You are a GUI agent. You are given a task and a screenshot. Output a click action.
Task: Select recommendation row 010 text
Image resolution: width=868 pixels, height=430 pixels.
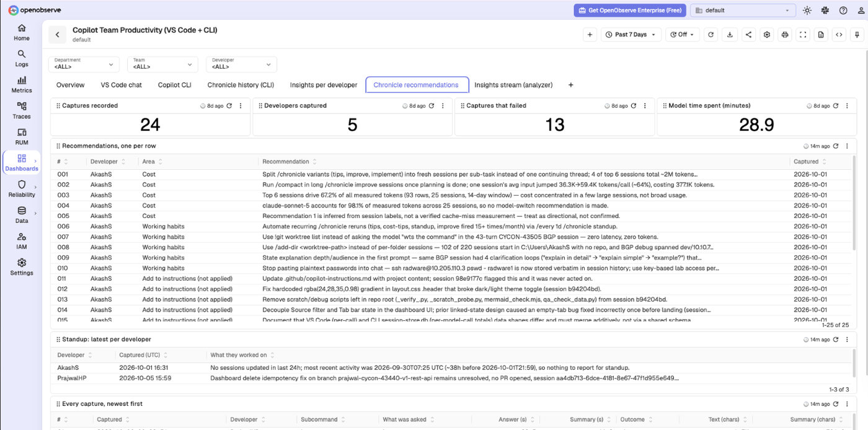[x=490, y=268]
